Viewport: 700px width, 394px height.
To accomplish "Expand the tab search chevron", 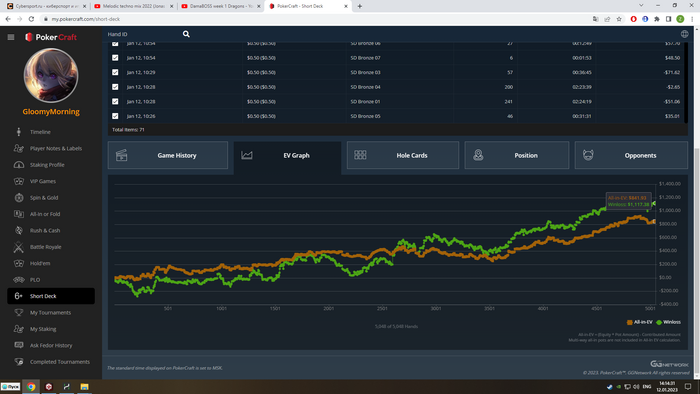I will click(641, 5).
